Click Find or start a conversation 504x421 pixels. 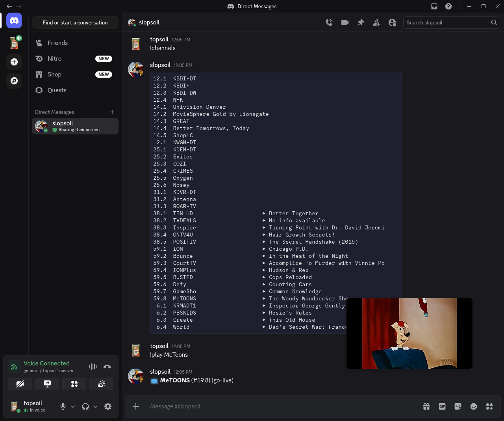point(75,22)
